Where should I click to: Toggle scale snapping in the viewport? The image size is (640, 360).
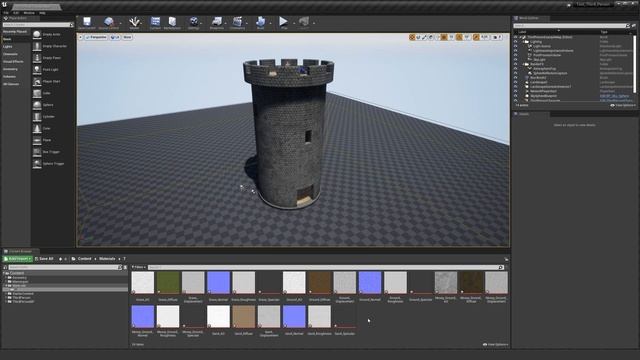tap(476, 37)
